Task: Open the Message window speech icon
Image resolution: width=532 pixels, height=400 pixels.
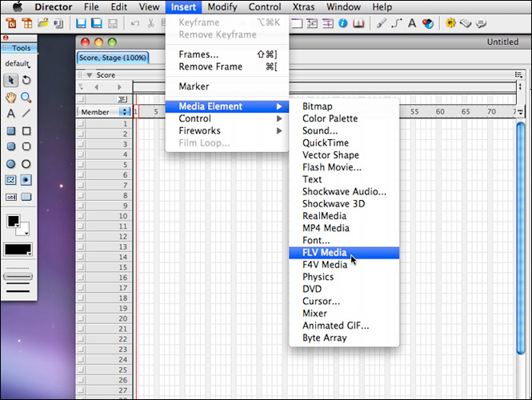Action: point(481,23)
